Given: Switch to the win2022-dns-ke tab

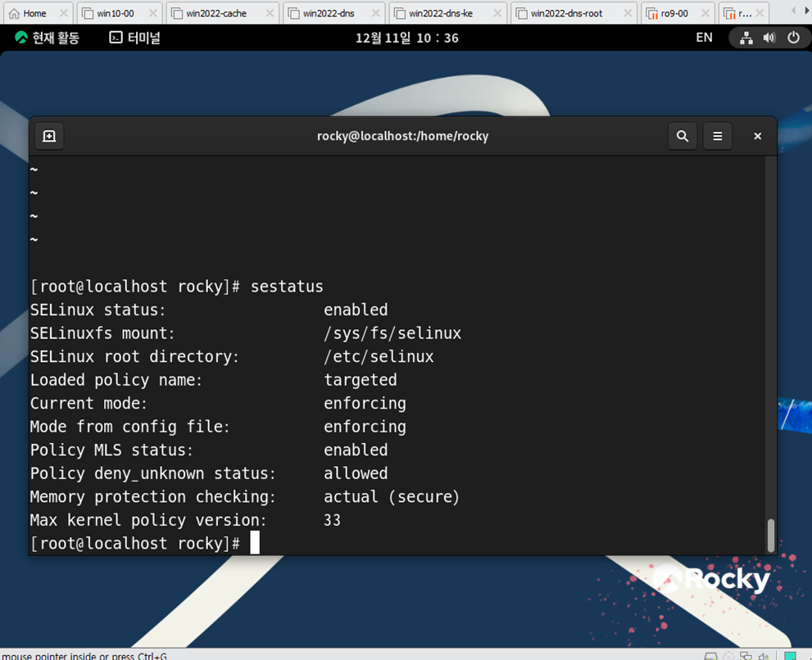Looking at the screenshot, I should [x=440, y=13].
